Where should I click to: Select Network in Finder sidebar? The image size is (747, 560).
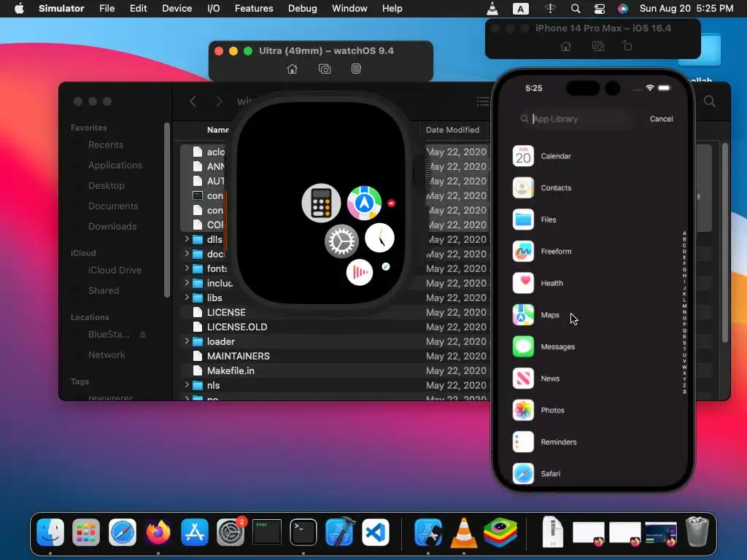click(107, 355)
